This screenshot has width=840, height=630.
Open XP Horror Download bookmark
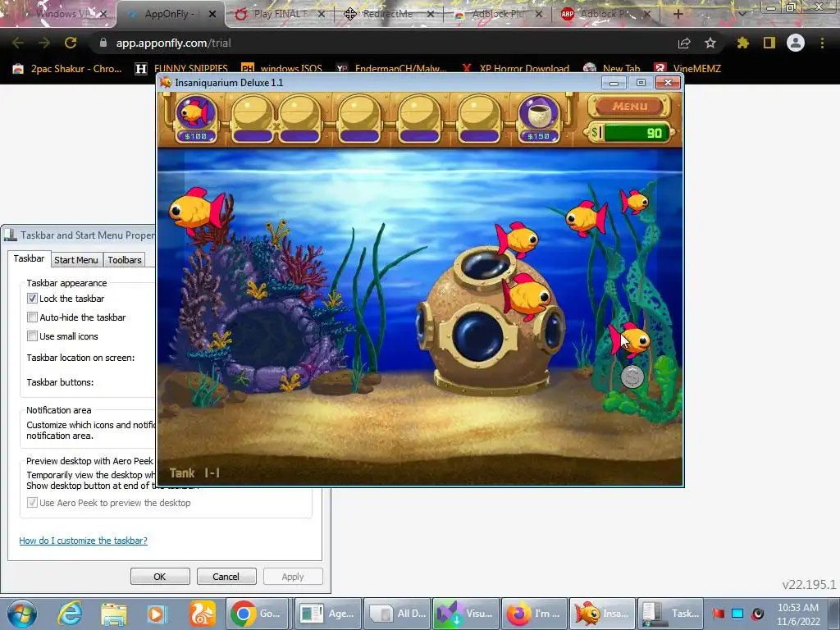(x=515, y=69)
